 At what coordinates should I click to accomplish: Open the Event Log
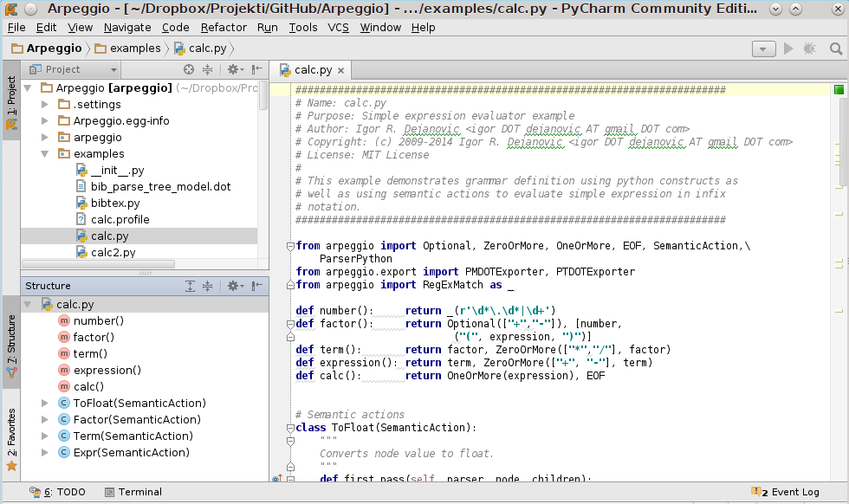tap(785, 492)
